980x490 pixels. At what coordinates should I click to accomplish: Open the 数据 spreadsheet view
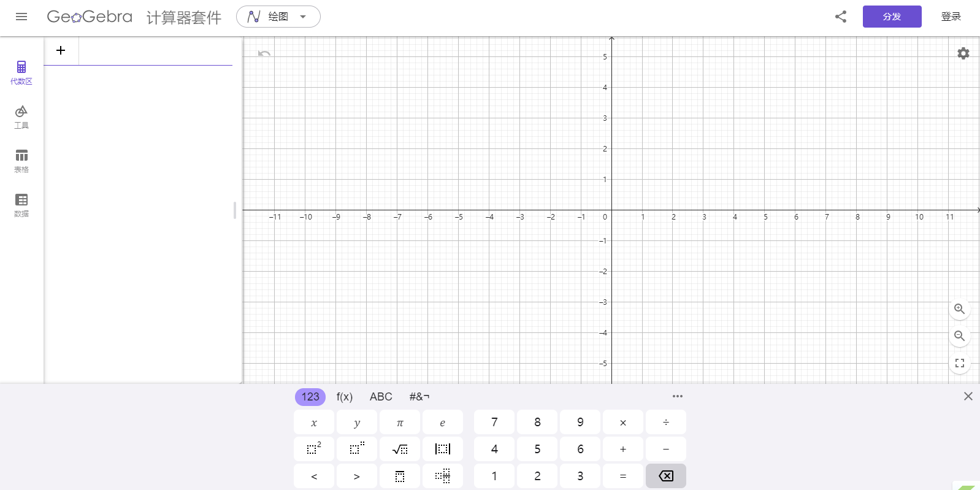coord(21,205)
